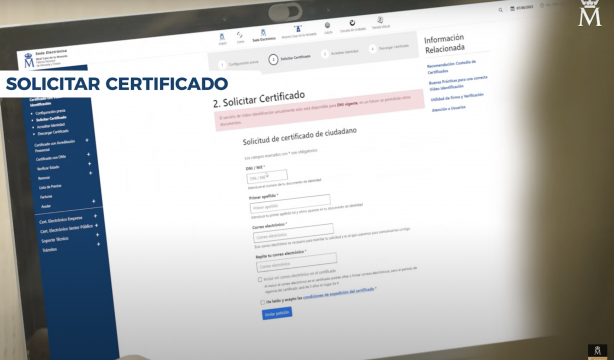The width and height of the screenshot is (614, 360).
Task: Go to step 3 Acreditar Identidad
Action: click(x=340, y=53)
